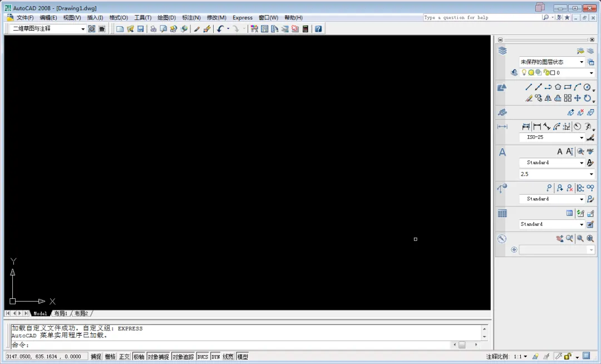The width and height of the screenshot is (601, 364).
Task: Open the Express menu
Action: click(x=243, y=18)
